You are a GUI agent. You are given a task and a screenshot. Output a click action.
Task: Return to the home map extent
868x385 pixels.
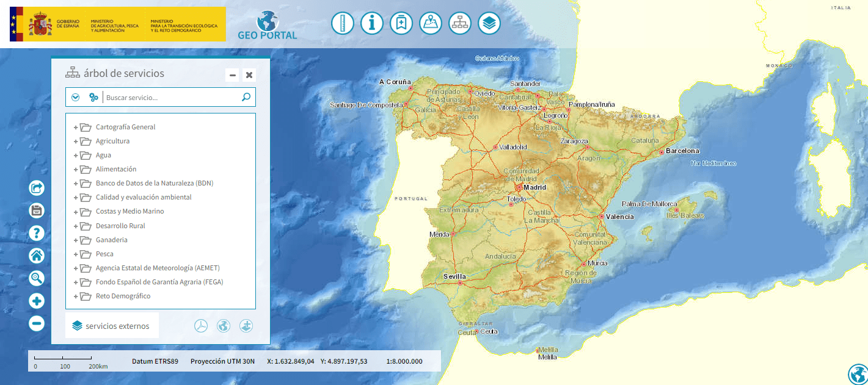coord(37,256)
